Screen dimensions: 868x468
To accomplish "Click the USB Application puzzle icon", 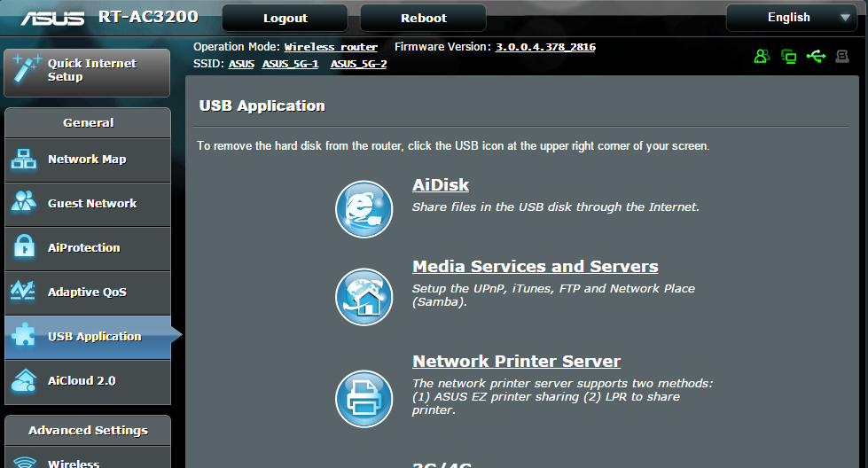I will (23, 335).
